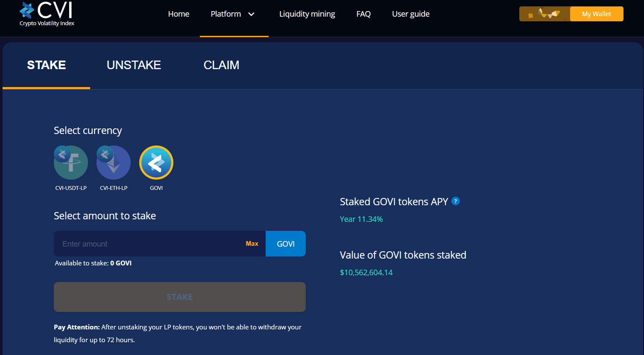Image resolution: width=644 pixels, height=355 pixels.
Task: Switch to the CLAIM tab
Action: coord(221,65)
